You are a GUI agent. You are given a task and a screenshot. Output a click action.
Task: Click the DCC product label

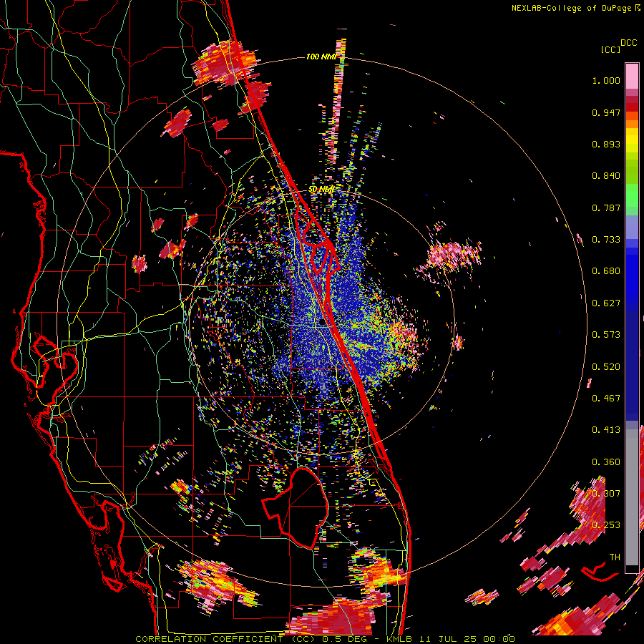(x=628, y=43)
